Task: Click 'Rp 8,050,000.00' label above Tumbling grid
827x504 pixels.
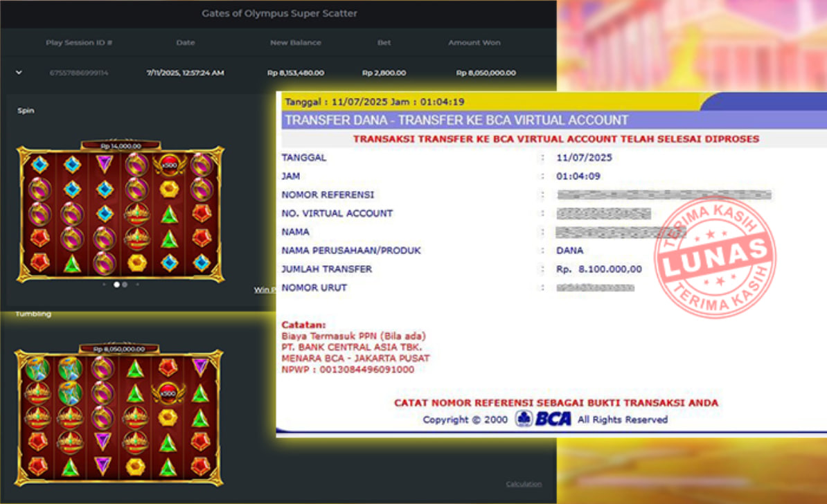Action: click(118, 348)
